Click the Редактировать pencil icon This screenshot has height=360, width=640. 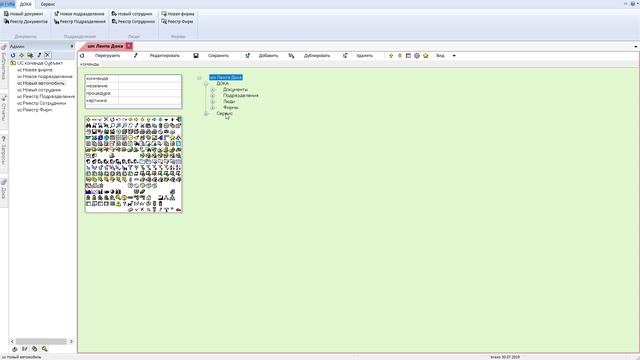pos(136,56)
